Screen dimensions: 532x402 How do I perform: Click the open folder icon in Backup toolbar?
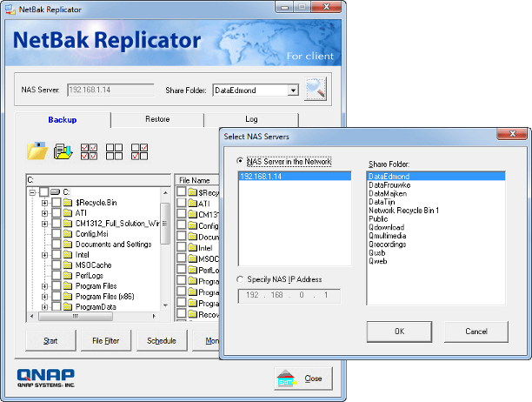pos(37,151)
